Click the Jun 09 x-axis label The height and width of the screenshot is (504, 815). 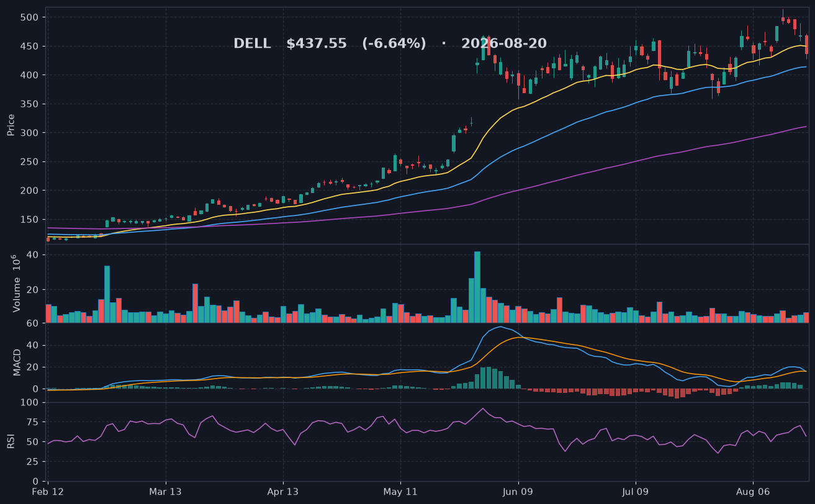pos(518,492)
